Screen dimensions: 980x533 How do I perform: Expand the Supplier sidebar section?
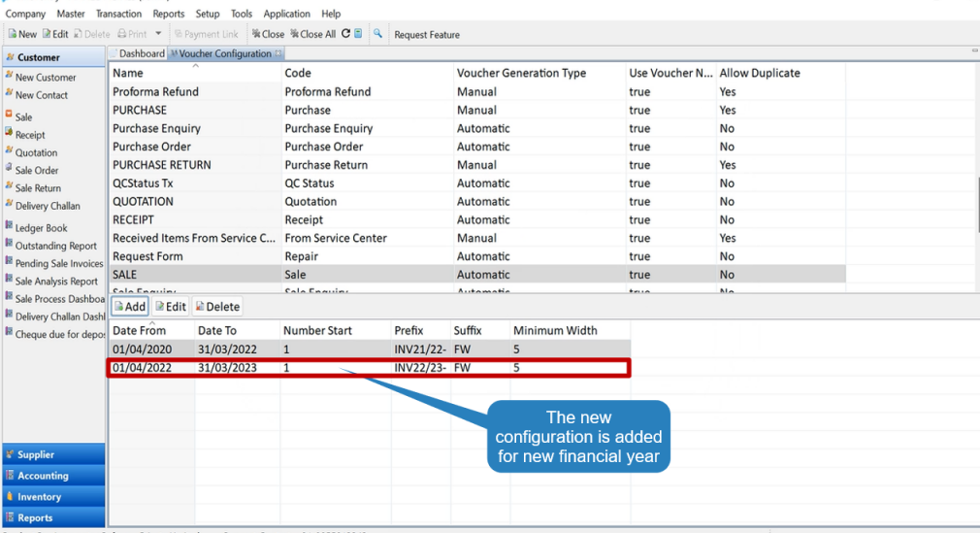point(53,454)
